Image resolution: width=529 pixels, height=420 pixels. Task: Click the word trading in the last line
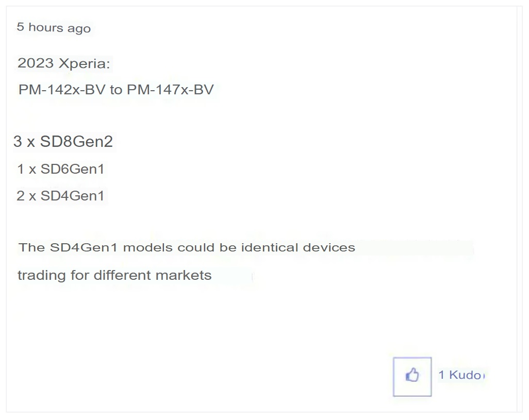pos(41,275)
